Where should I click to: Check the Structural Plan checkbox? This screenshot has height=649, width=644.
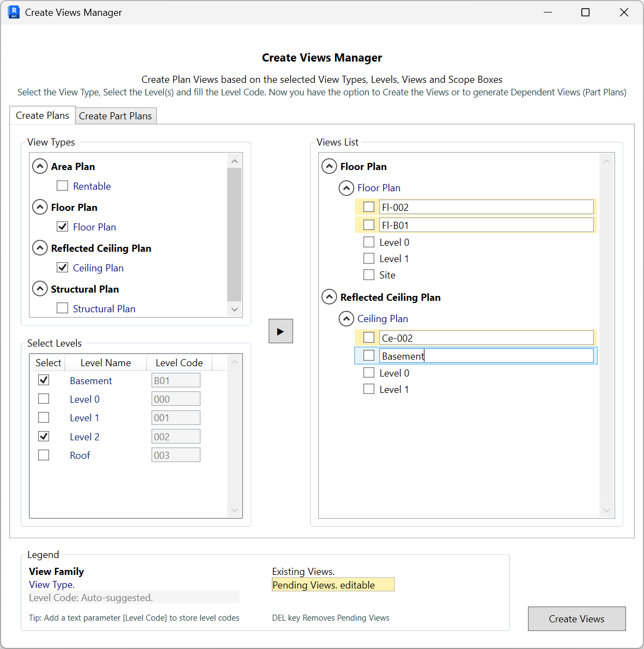coord(62,308)
